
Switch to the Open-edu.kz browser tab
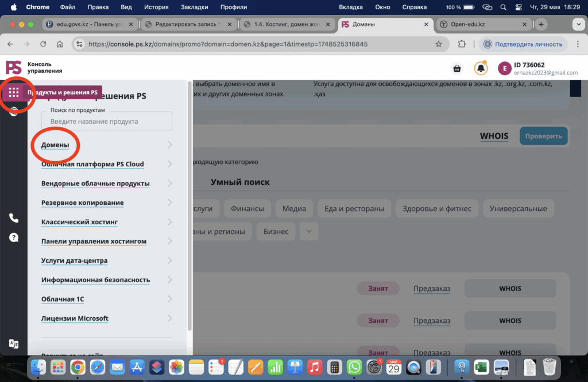[482, 25]
